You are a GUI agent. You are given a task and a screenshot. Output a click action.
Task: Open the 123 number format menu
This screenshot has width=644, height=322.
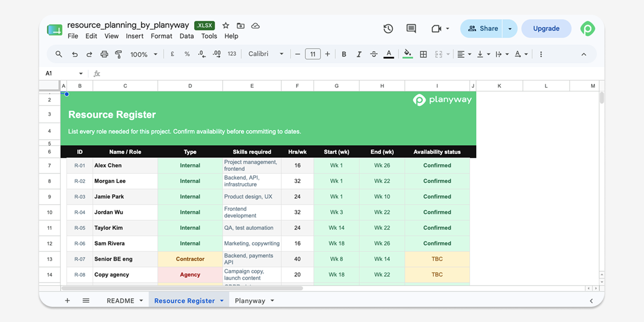[232, 54]
